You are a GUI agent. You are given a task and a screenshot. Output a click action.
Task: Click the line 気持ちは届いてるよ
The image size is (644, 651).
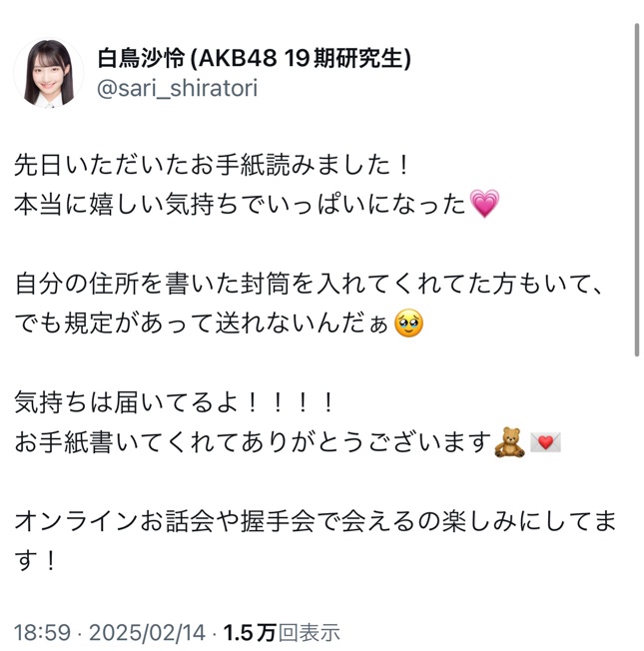point(174,402)
